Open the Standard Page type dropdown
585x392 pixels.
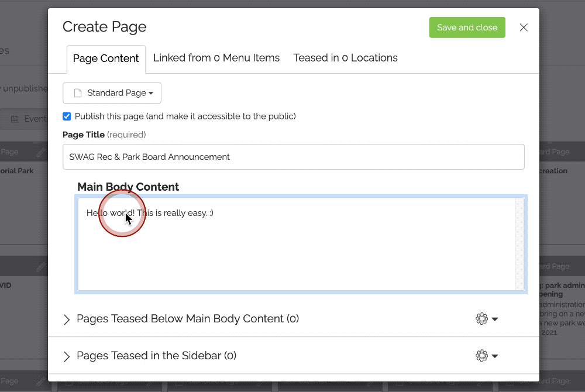coord(112,93)
